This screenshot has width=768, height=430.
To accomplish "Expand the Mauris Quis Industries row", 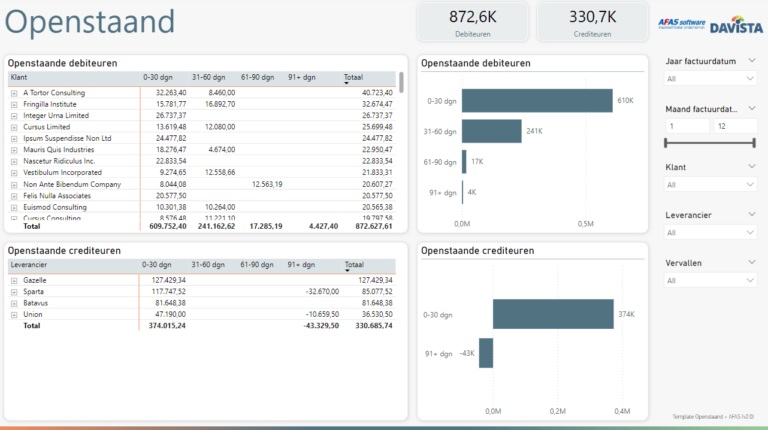I will [14, 150].
